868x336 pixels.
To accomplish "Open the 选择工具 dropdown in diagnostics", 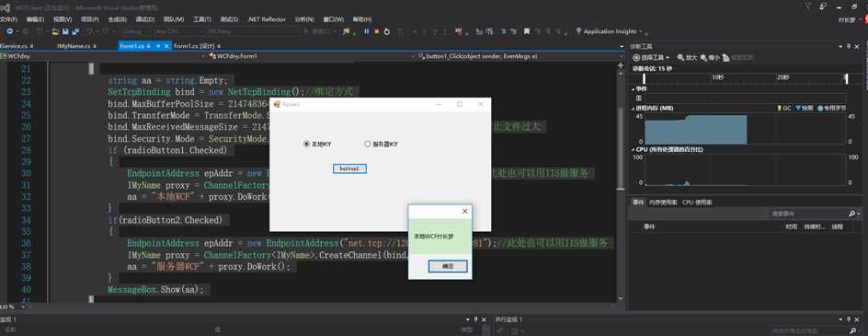I will [x=652, y=57].
